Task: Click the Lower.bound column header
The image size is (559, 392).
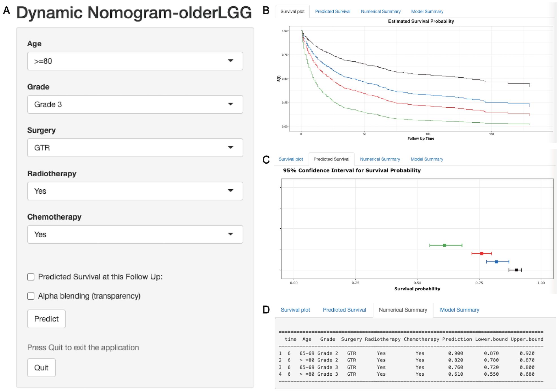Action: pyautogui.click(x=491, y=339)
